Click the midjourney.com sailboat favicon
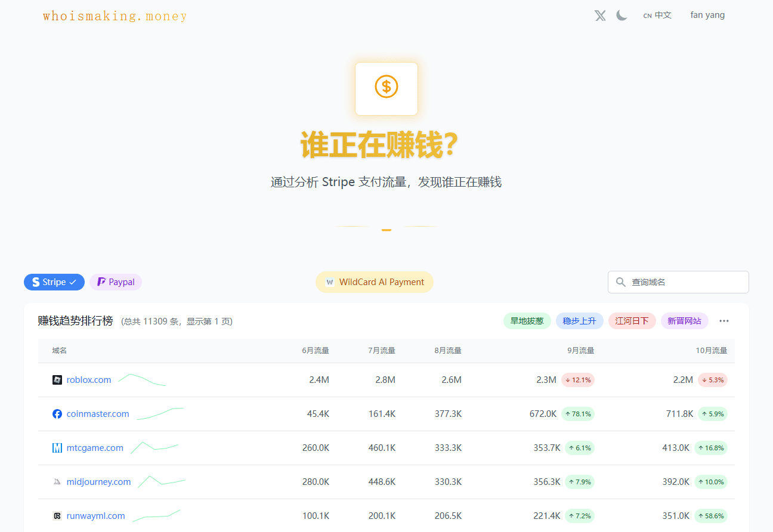This screenshot has width=773, height=532. [x=57, y=482]
